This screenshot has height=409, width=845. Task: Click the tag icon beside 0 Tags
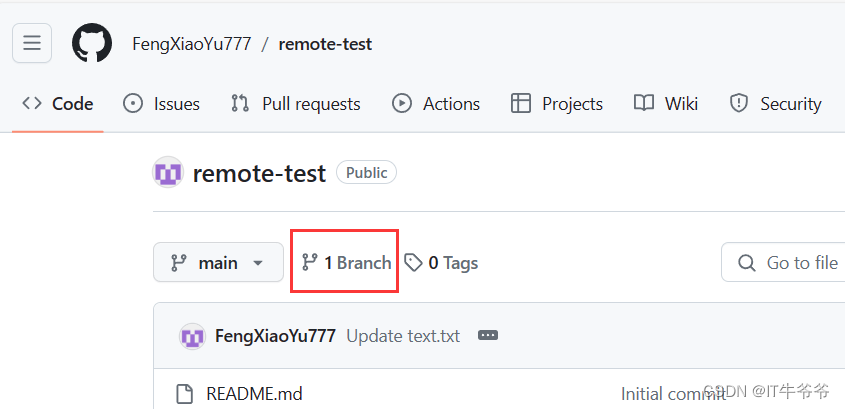pyautogui.click(x=413, y=263)
